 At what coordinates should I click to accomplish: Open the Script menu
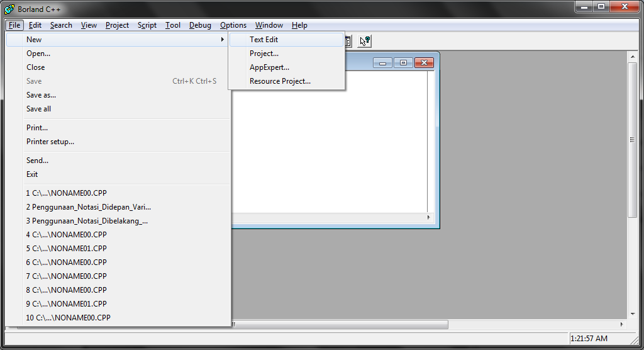coord(147,25)
